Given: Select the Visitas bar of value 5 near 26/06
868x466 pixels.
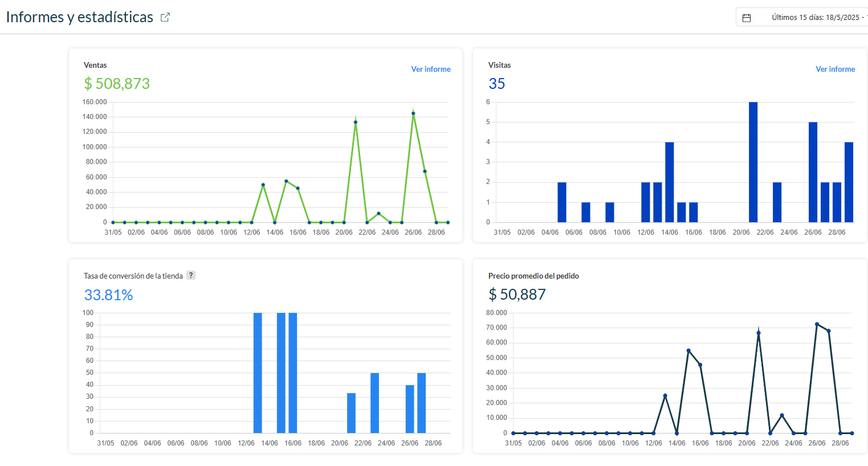Looking at the screenshot, I should 813,172.
